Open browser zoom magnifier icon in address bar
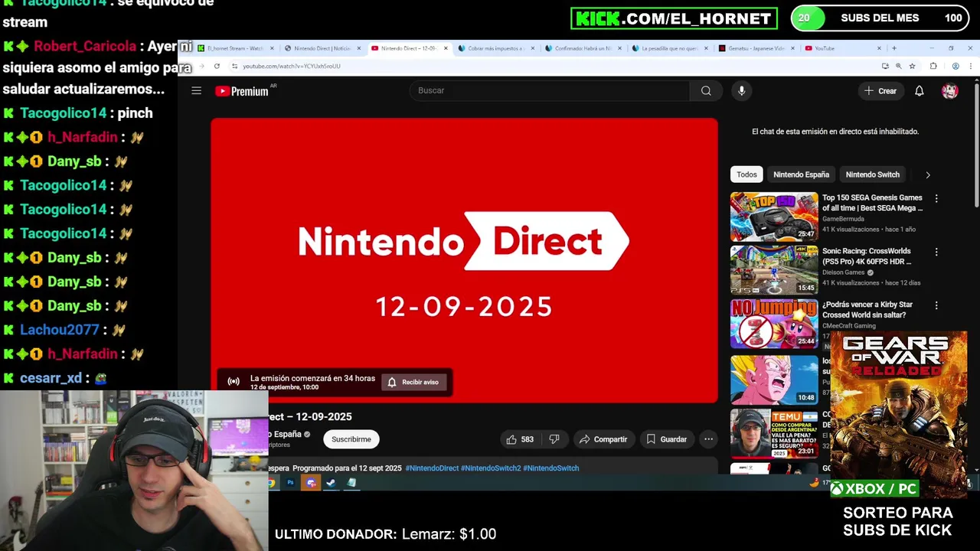 (x=898, y=67)
